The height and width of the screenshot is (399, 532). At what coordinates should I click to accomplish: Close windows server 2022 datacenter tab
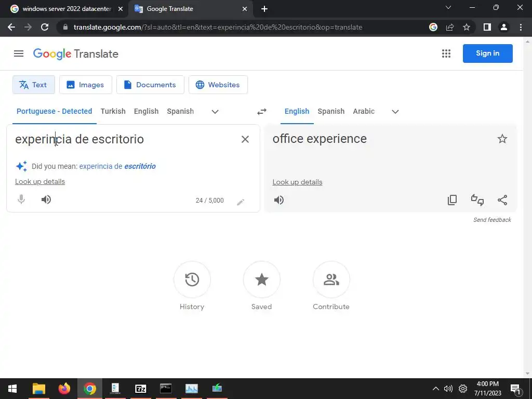pyautogui.click(x=120, y=9)
